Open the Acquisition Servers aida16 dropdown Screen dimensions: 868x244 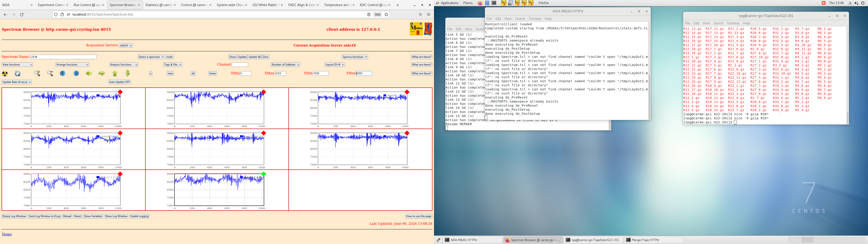point(126,45)
